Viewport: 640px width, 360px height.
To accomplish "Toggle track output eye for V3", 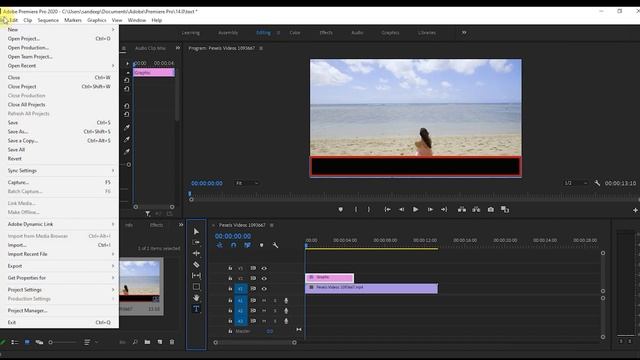I will coord(264,268).
